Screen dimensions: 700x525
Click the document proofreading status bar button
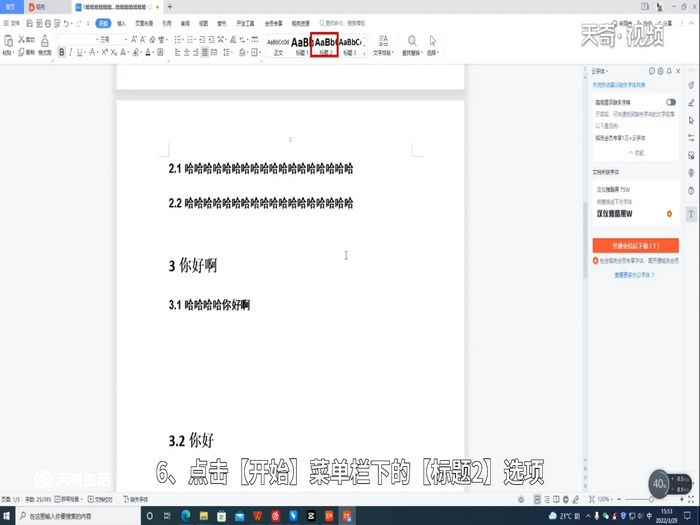(x=100, y=499)
